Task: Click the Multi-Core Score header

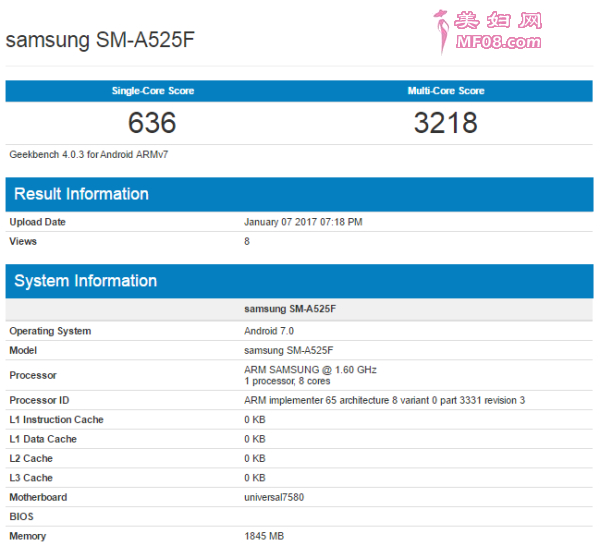Action: click(446, 91)
